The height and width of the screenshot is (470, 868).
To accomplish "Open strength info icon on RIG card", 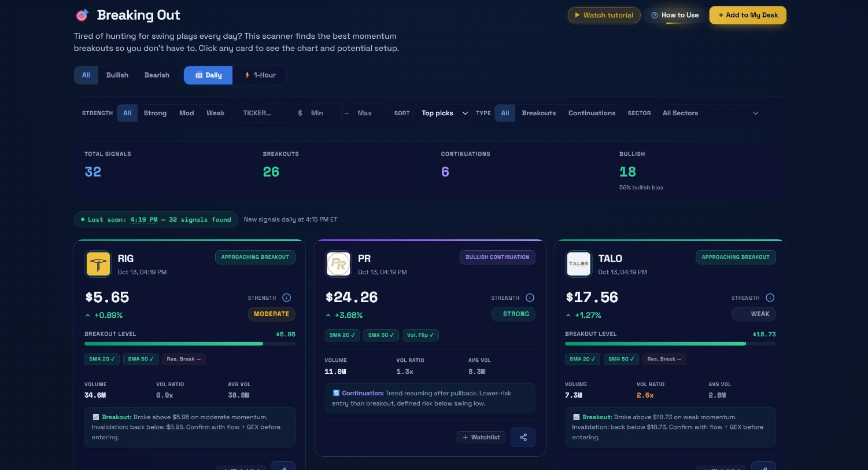I will [286, 298].
